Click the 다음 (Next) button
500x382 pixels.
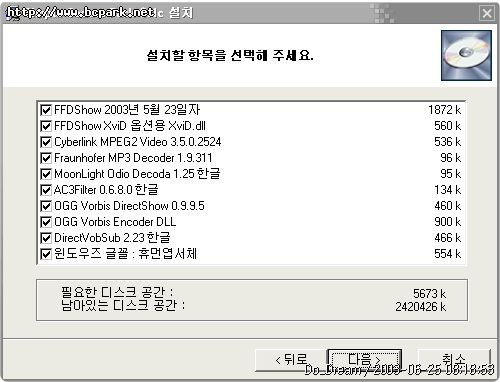(x=364, y=360)
